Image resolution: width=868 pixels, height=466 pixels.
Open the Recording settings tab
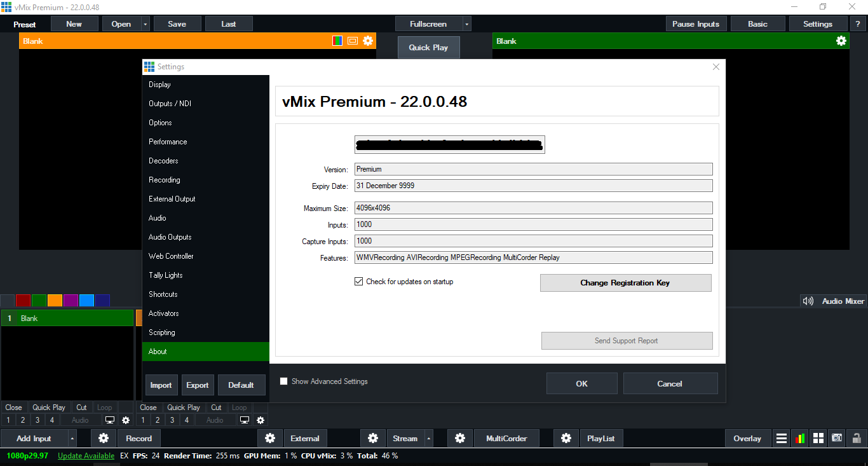(x=206, y=180)
